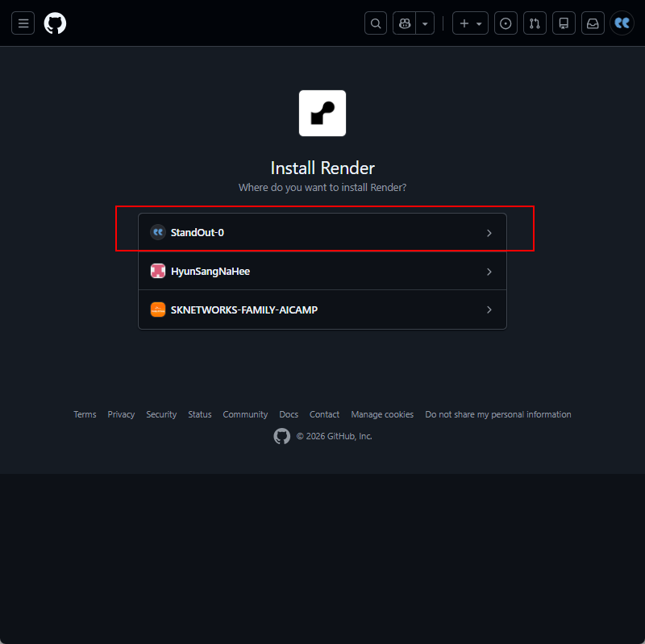Open the Docs footer link

(289, 414)
